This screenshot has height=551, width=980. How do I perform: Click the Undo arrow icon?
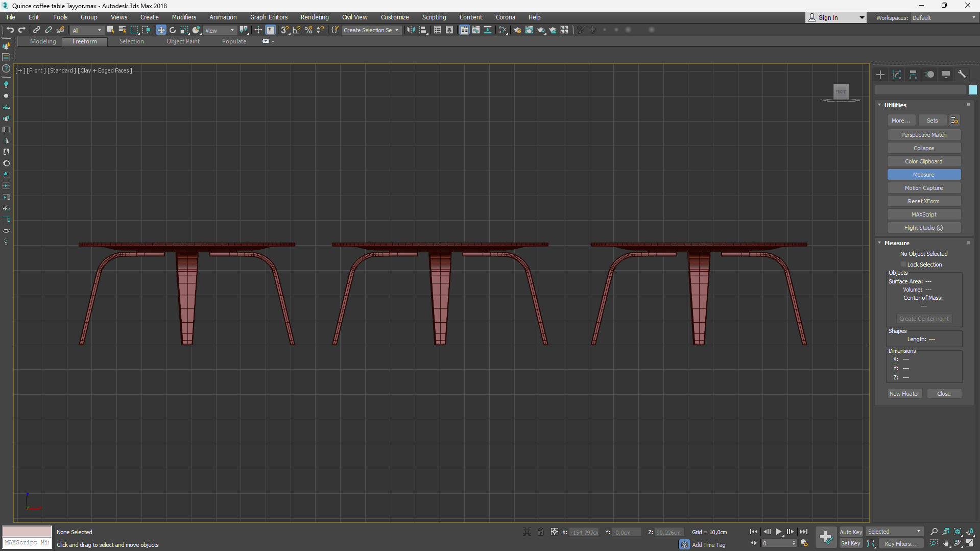click(x=10, y=30)
